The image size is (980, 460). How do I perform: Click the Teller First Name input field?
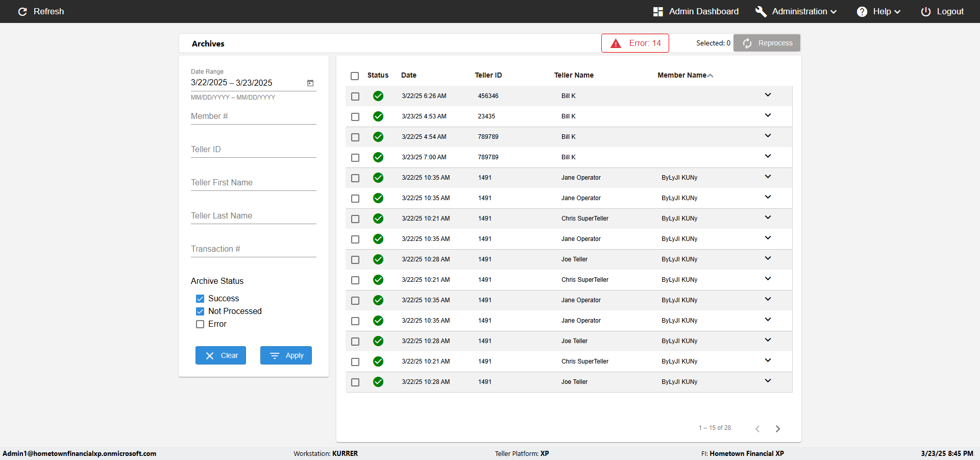tap(253, 183)
